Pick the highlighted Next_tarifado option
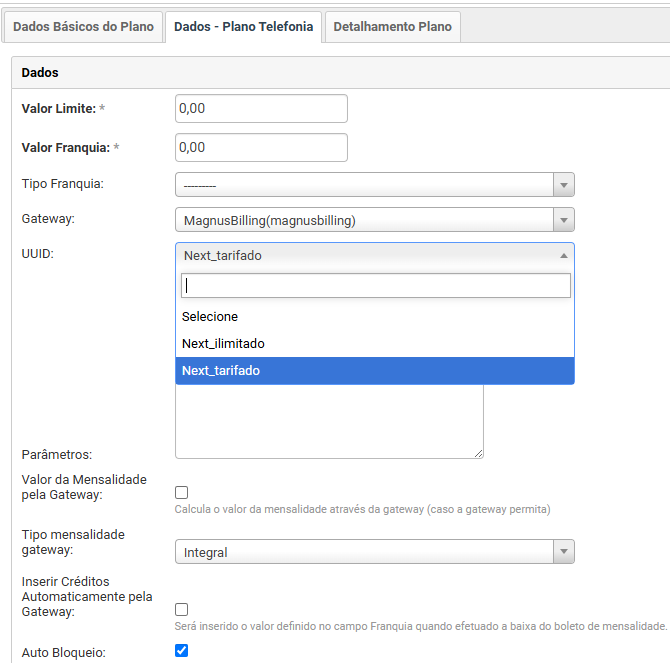This screenshot has width=670, height=663. click(x=221, y=371)
